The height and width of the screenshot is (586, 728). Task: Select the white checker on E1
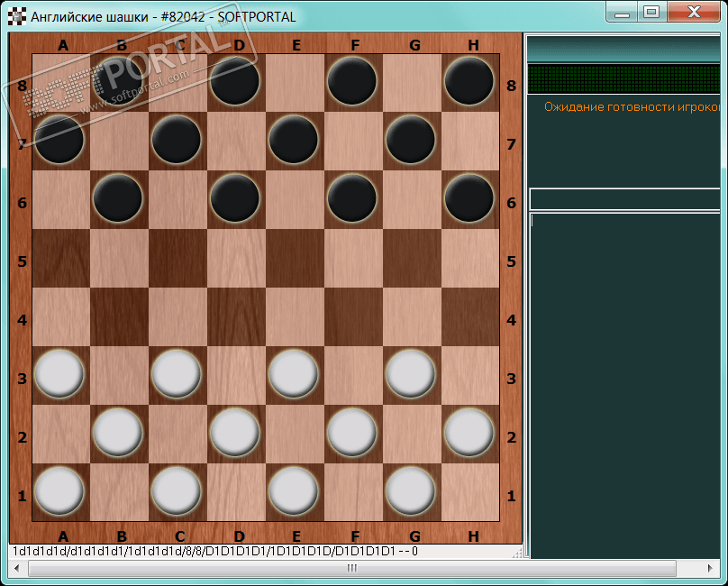coord(294,491)
